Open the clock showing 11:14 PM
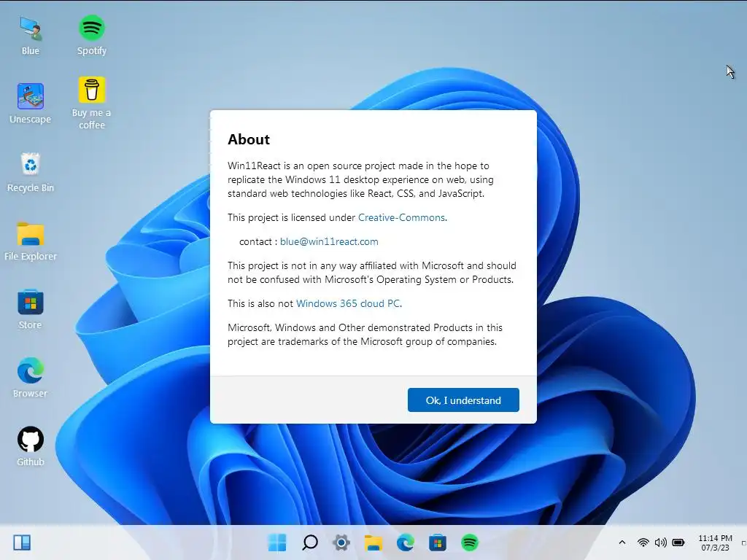 pyautogui.click(x=715, y=542)
